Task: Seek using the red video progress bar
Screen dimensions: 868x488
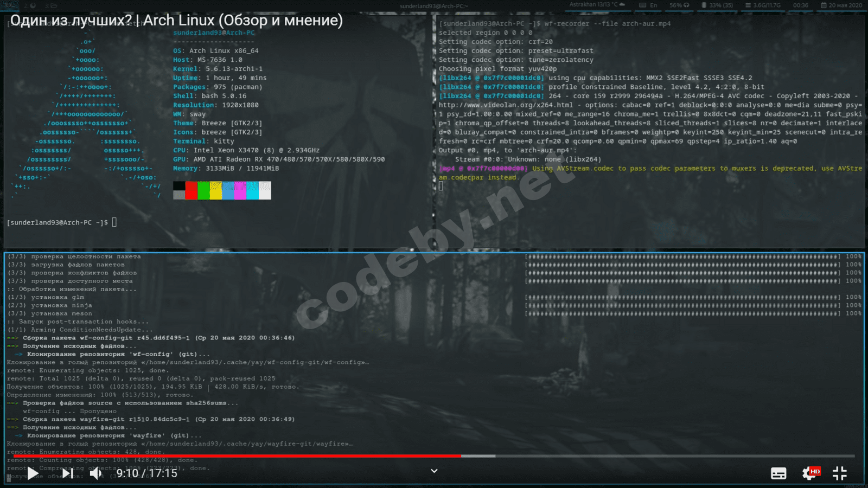Action: click(x=237, y=456)
